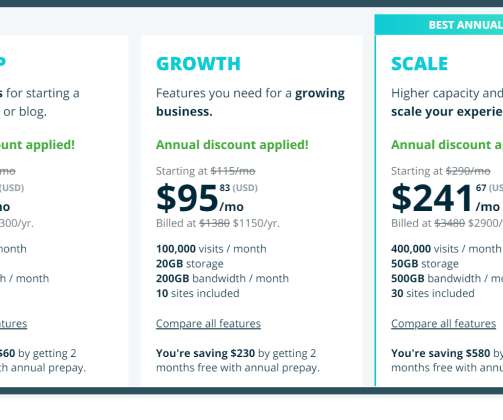
Task: Click the 200GB bandwidth / month feature
Action: (x=222, y=278)
